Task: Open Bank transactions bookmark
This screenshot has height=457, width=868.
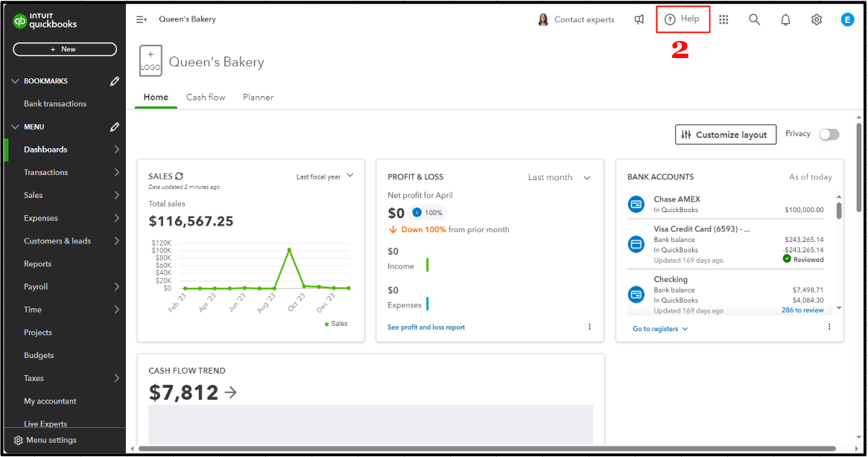Action: 55,104
